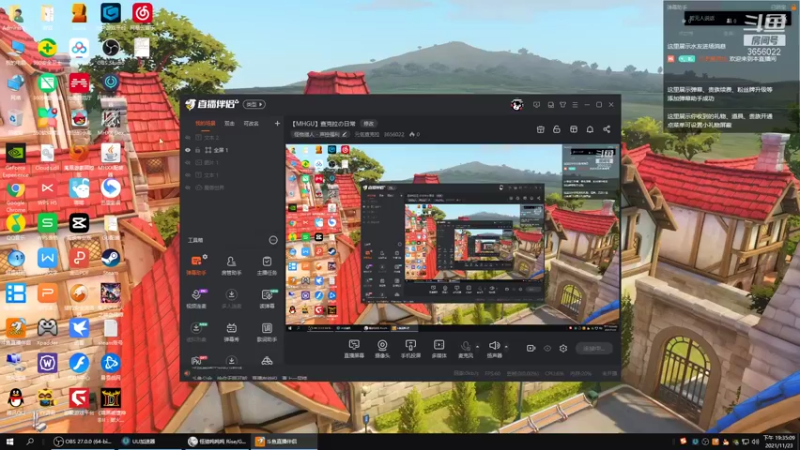This screenshot has height=450, width=800.
Task: Open taskbar search magnifier
Action: click(30, 441)
